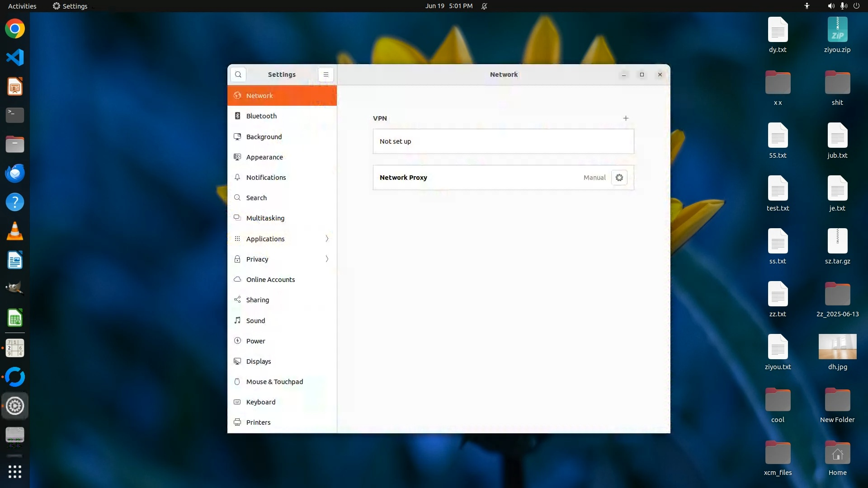Open clock and calendar in top bar
Image resolution: width=868 pixels, height=488 pixels.
coord(448,6)
